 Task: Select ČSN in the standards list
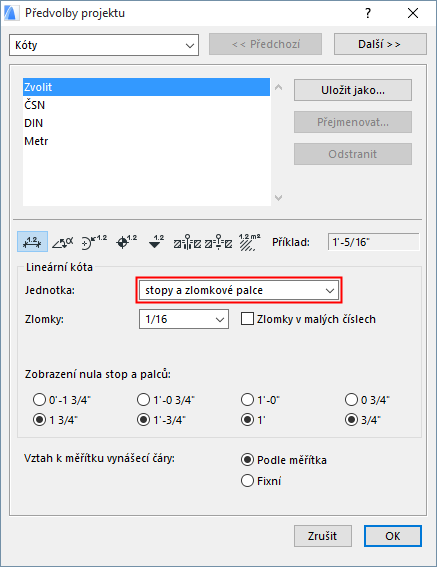click(x=146, y=105)
